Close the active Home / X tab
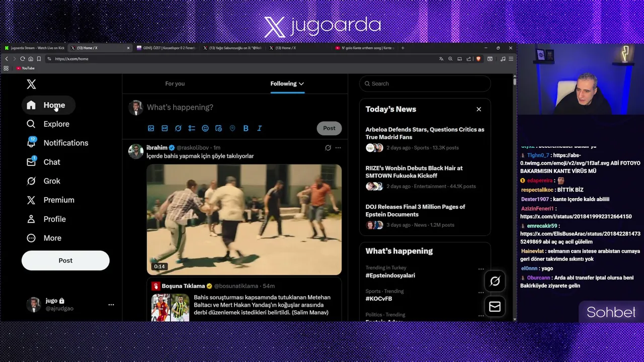Image resolution: width=644 pixels, height=362 pixels. [x=128, y=48]
